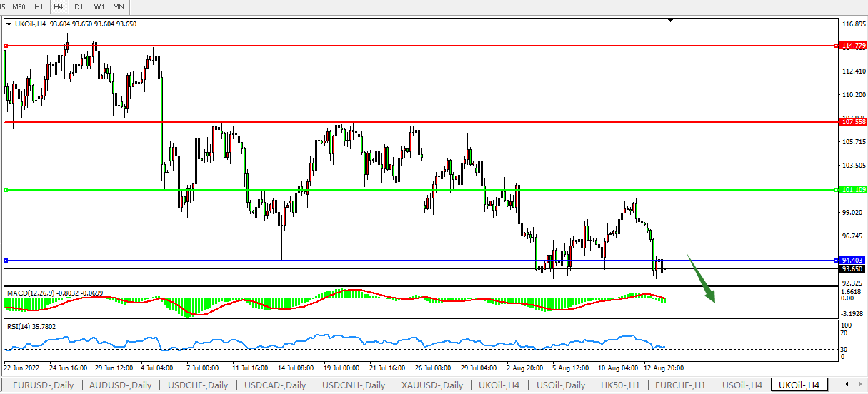
Task: Go to the USOil-,H4 tab
Action: 743,385
